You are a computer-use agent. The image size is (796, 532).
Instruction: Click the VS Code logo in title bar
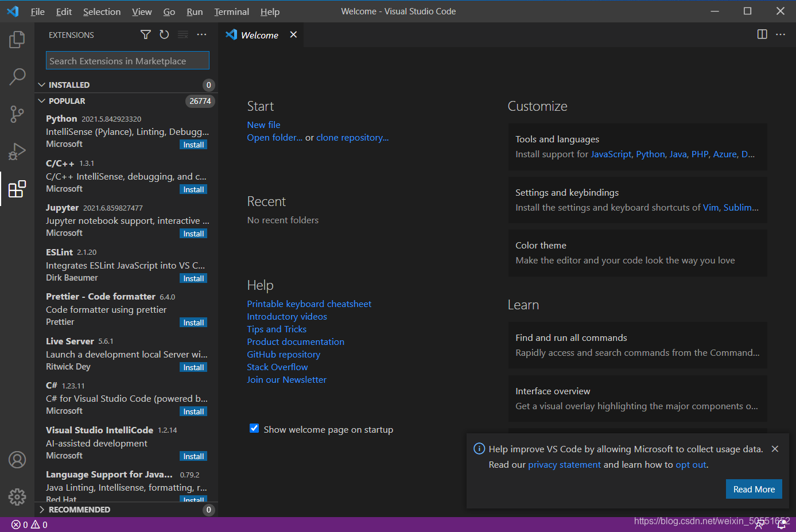click(13, 11)
